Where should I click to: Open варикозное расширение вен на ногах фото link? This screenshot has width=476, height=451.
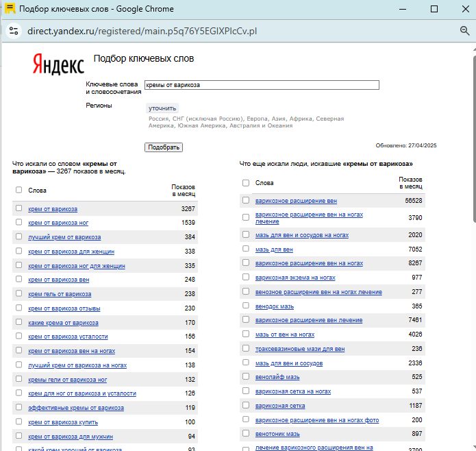click(x=317, y=420)
